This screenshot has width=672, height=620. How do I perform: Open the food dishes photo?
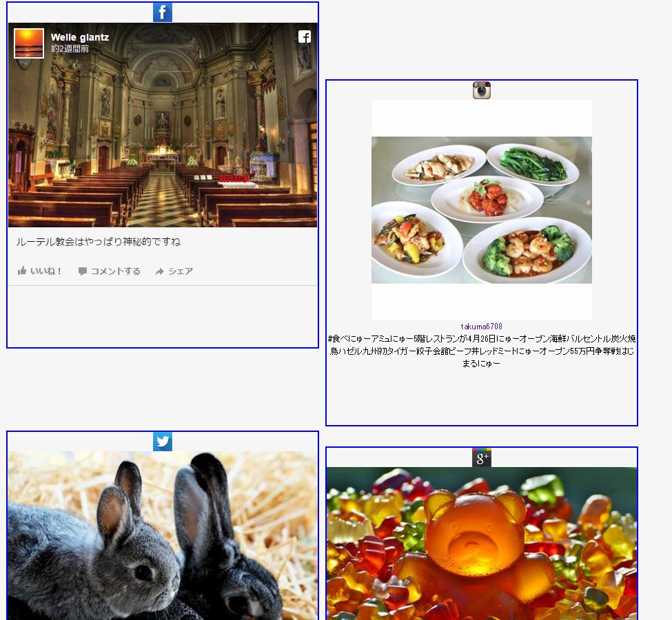click(x=481, y=210)
